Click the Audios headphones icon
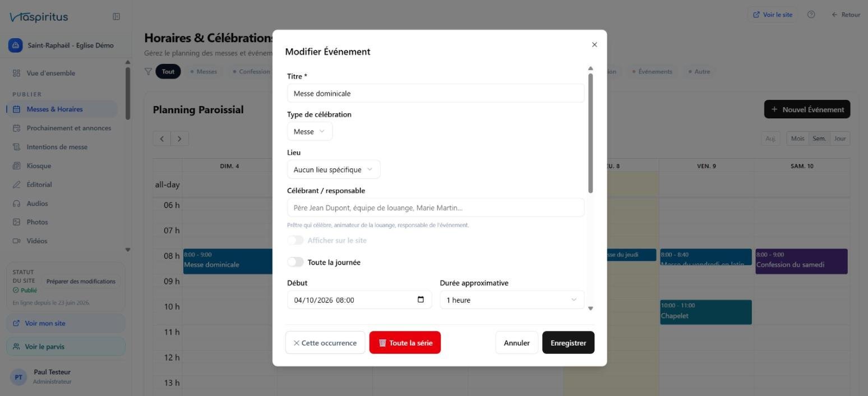The image size is (868, 396). click(16, 204)
